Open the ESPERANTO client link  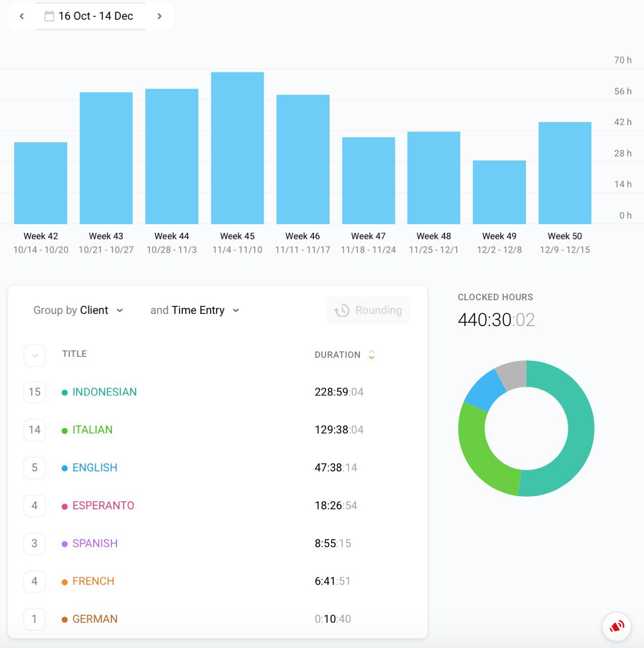[x=103, y=505]
